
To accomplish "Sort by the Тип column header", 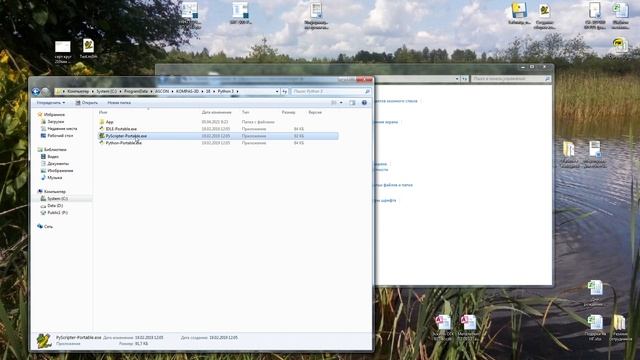I will pyautogui.click(x=245, y=112).
